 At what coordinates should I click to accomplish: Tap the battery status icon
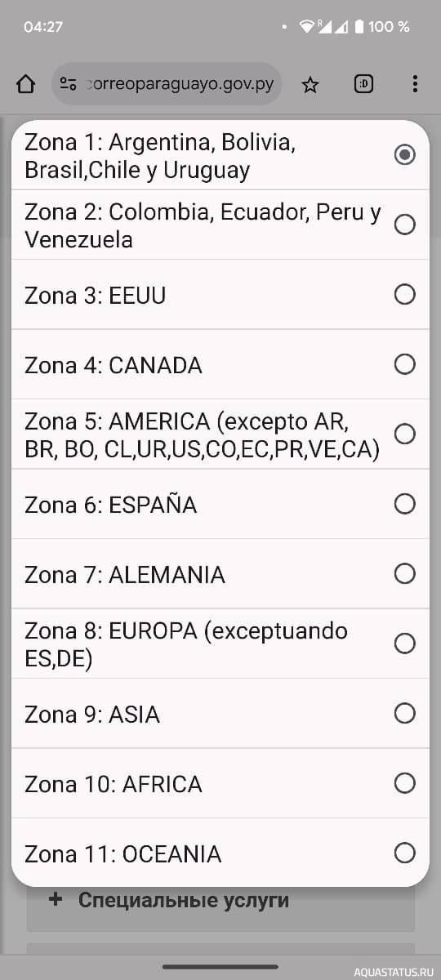coord(359,27)
